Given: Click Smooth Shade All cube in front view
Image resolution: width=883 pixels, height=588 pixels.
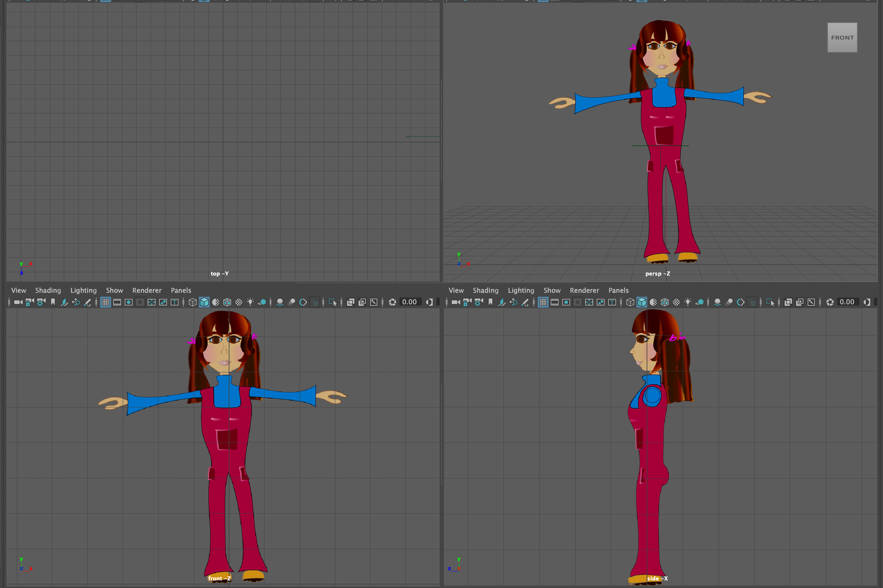Looking at the screenshot, I should [204, 302].
